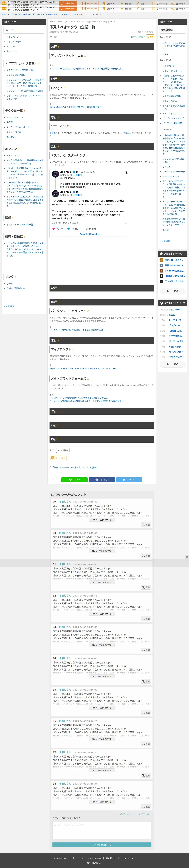Show more in 最近更新されたページ via もっと見る

pos(173,364)
